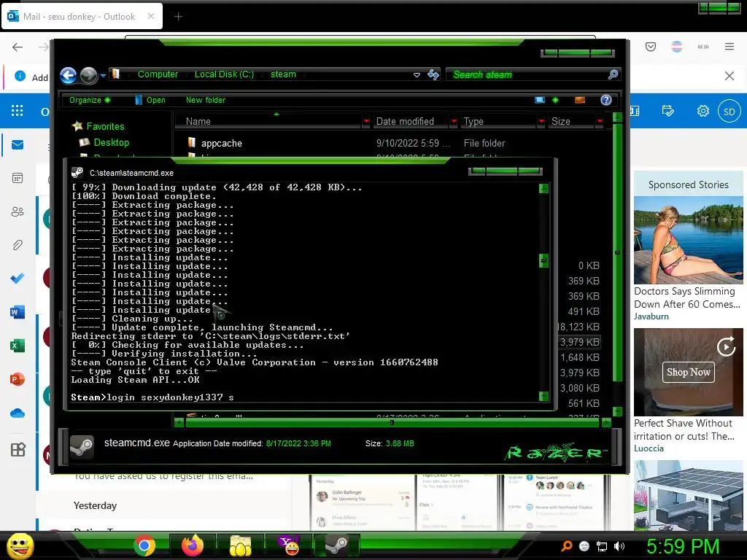
Task: Open OneDrive from Outlook left rail
Action: coord(18,413)
